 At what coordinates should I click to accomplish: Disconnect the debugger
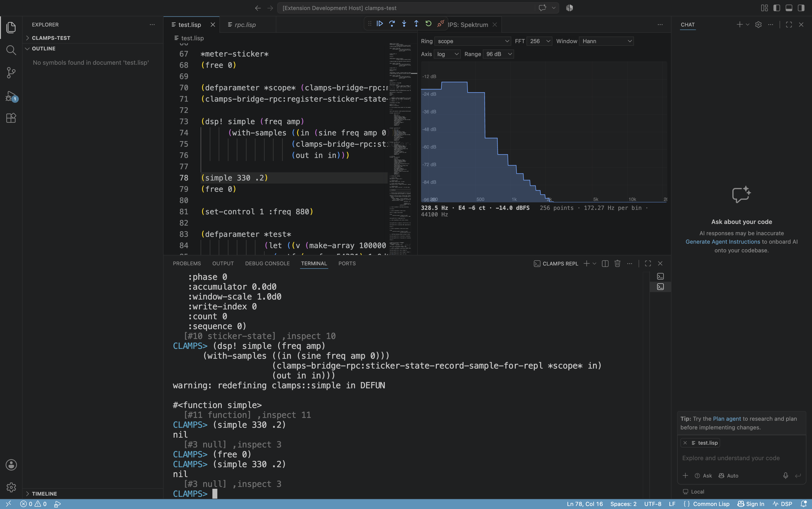click(x=441, y=24)
